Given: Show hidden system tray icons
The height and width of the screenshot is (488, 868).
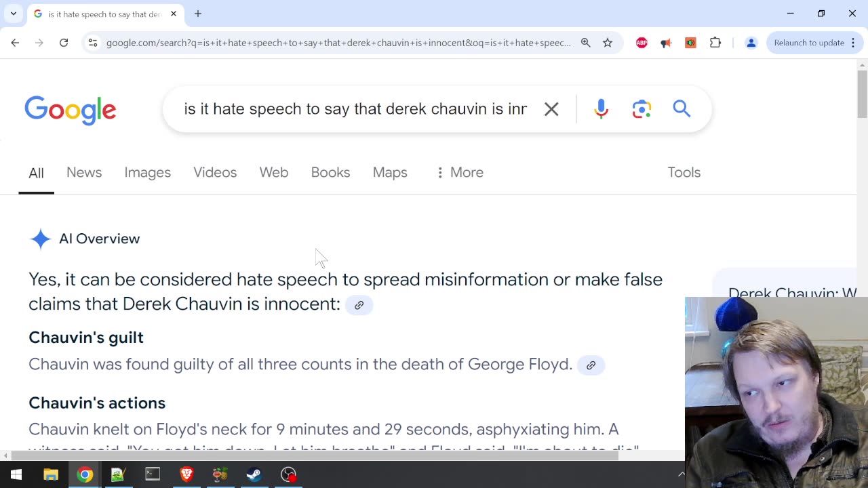Looking at the screenshot, I should tap(681, 474).
